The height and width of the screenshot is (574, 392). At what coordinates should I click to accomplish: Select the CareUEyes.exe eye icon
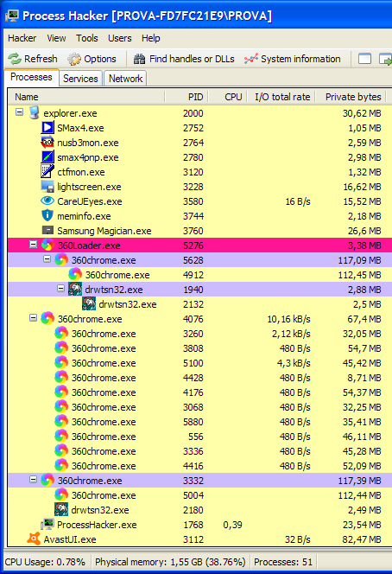point(47,201)
